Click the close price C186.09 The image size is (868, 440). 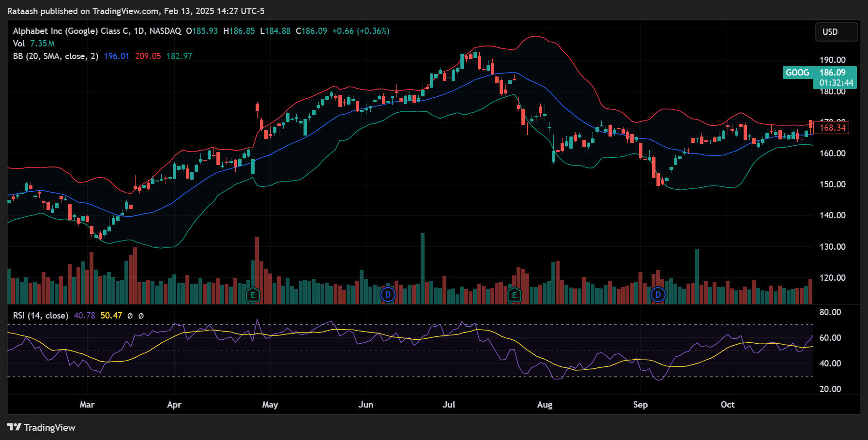pos(311,31)
